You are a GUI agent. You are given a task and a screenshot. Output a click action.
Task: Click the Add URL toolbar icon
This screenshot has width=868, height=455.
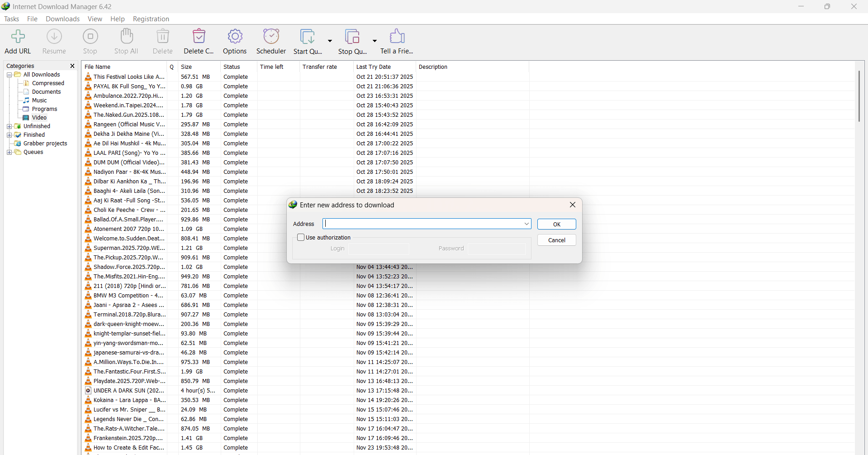(18, 37)
